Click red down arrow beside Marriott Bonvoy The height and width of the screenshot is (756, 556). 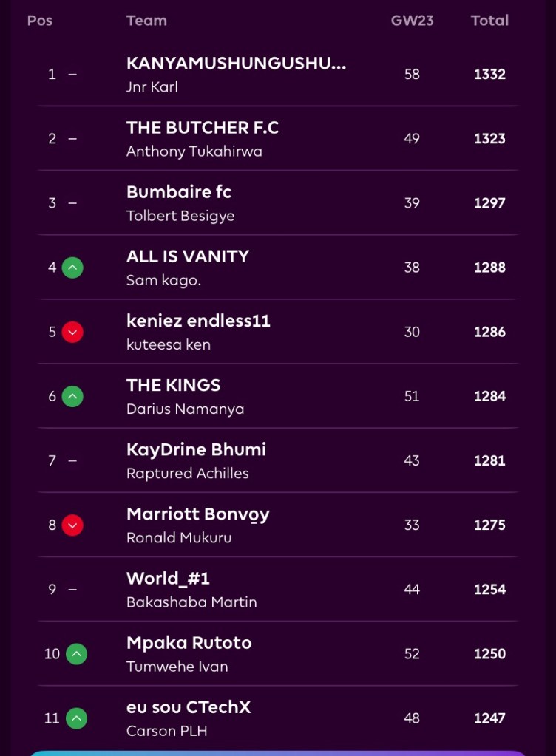(x=72, y=525)
